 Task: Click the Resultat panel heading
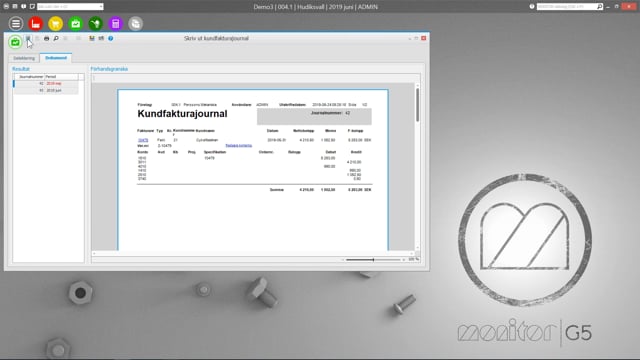pos(21,69)
